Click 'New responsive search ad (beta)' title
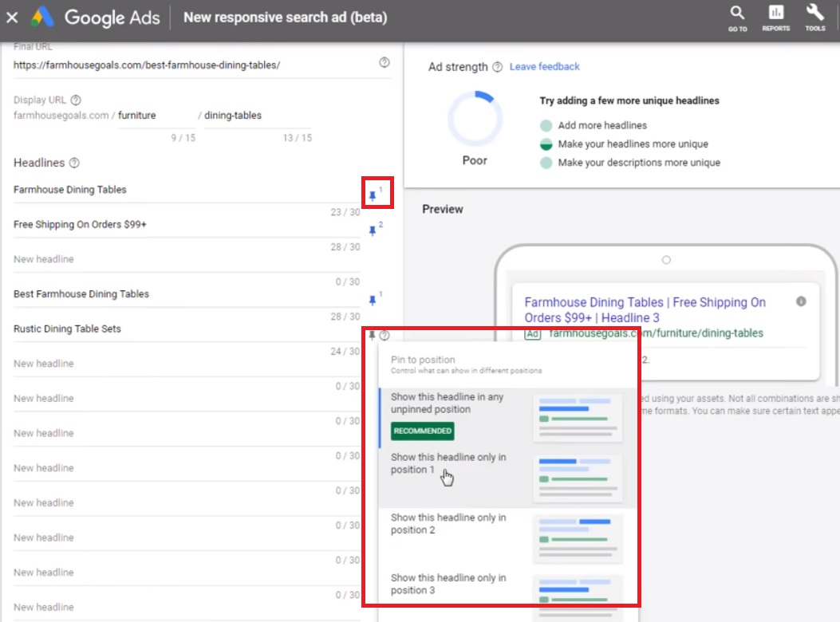 point(285,18)
